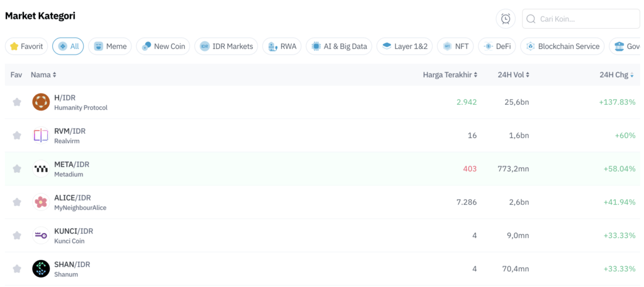Toggle favorite star for SHAN/IDR
The image size is (644, 287).
point(17,269)
